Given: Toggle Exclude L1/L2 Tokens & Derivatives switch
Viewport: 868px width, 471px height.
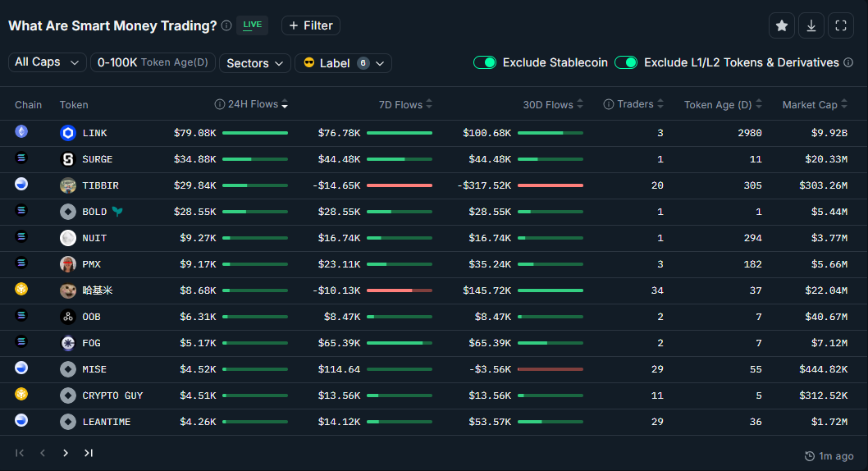Looking at the screenshot, I should pos(626,62).
